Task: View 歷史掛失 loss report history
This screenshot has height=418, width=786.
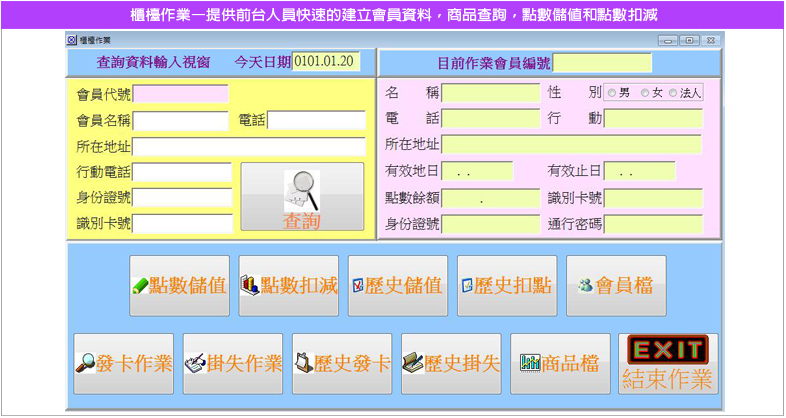Action: click(451, 364)
